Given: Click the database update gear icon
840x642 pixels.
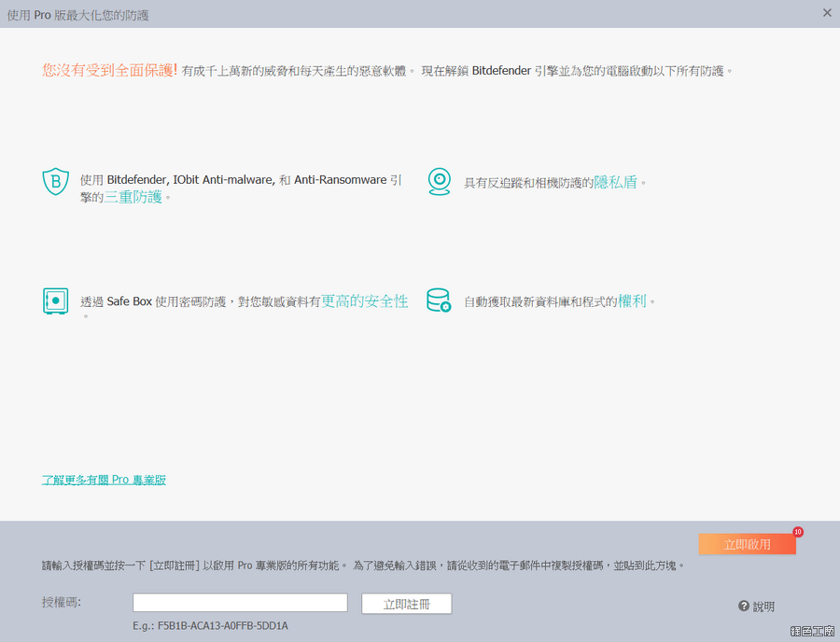Looking at the screenshot, I should tap(439, 300).
